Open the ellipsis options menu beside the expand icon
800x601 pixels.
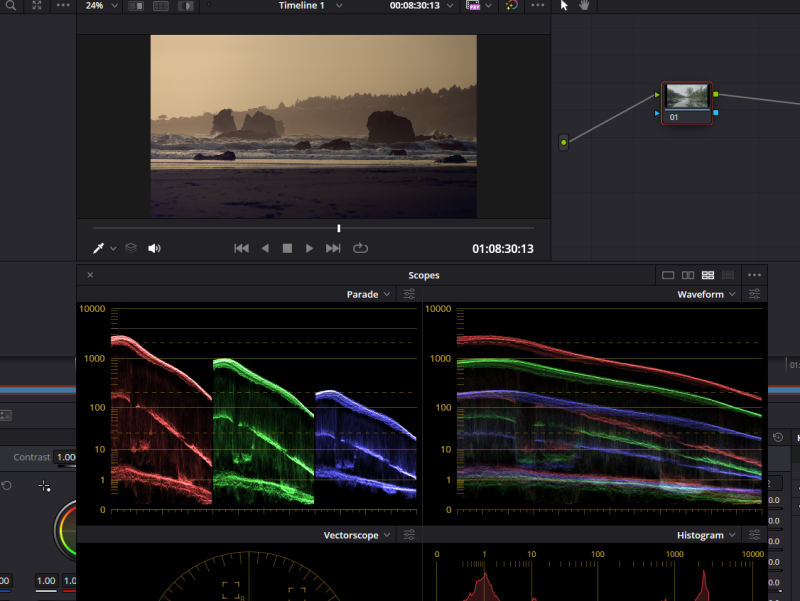(63, 5)
